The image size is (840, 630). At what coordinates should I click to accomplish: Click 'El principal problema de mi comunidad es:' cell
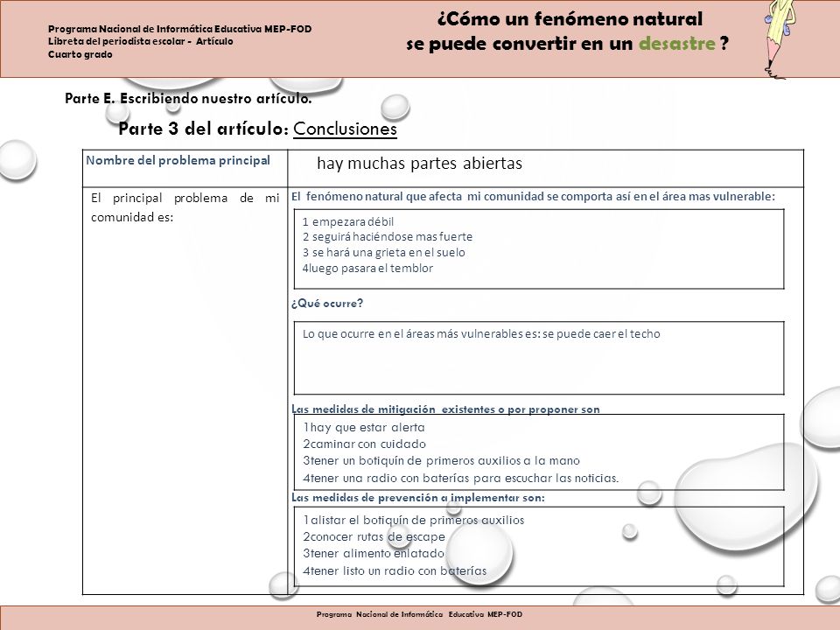(x=185, y=390)
